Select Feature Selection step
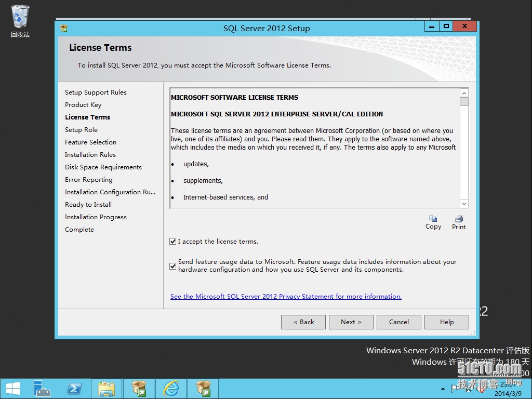 click(90, 142)
